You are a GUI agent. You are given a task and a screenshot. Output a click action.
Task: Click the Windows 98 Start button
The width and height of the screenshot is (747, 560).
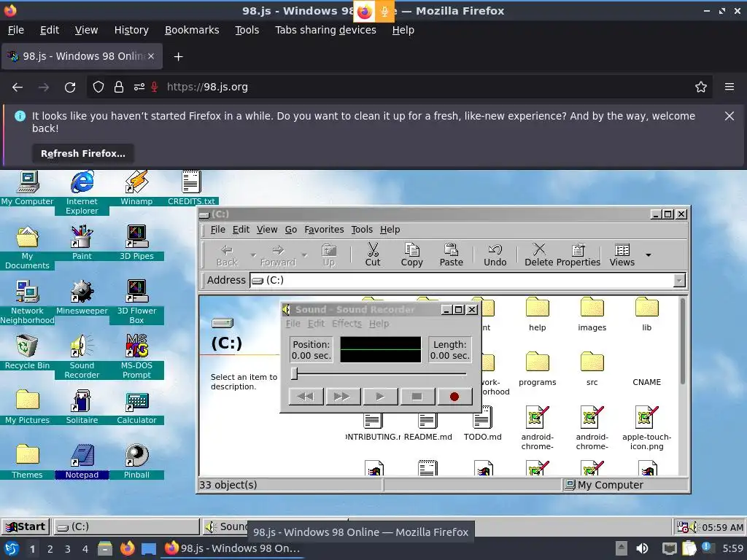coord(26,526)
